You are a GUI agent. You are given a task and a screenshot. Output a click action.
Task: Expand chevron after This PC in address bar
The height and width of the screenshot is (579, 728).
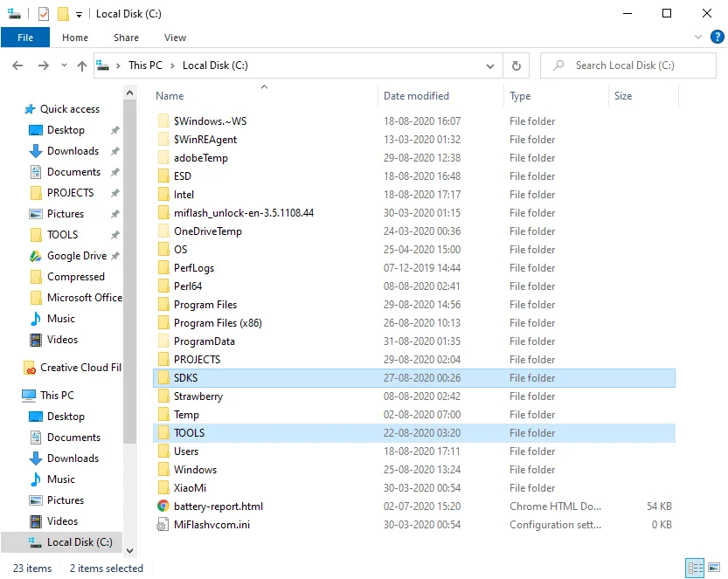(x=172, y=65)
